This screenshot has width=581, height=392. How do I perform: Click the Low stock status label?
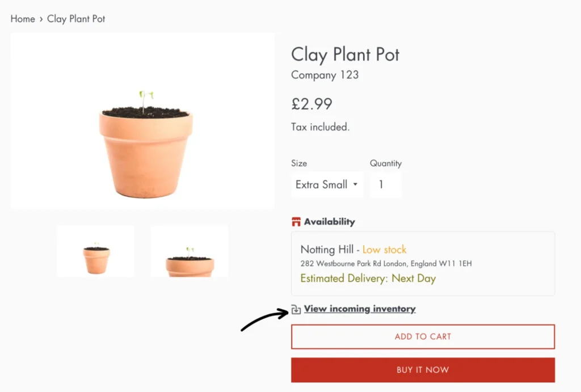point(385,250)
